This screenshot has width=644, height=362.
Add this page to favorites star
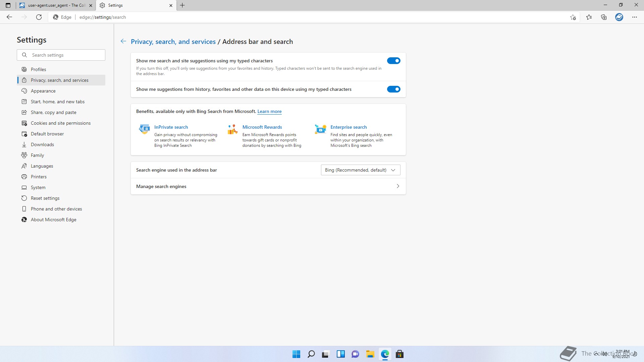pyautogui.click(x=573, y=17)
